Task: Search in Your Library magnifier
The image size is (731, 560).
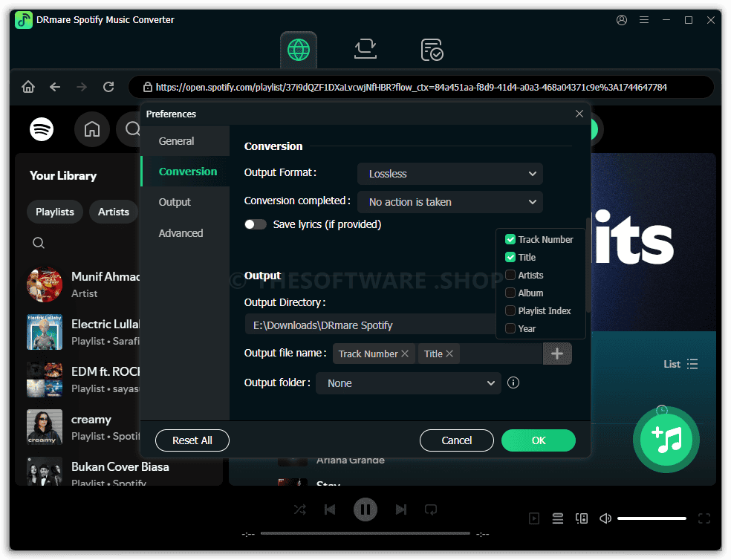Action: click(x=39, y=243)
